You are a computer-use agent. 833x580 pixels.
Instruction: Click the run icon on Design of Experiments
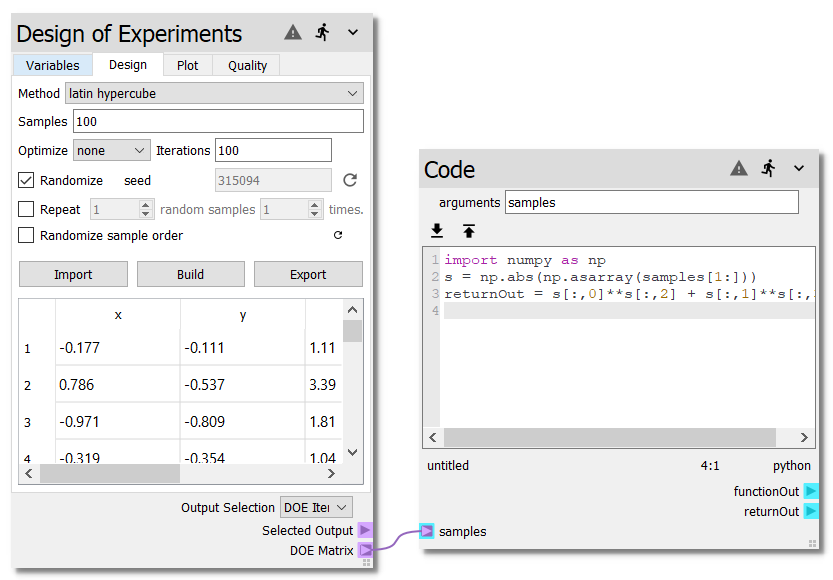click(x=322, y=32)
